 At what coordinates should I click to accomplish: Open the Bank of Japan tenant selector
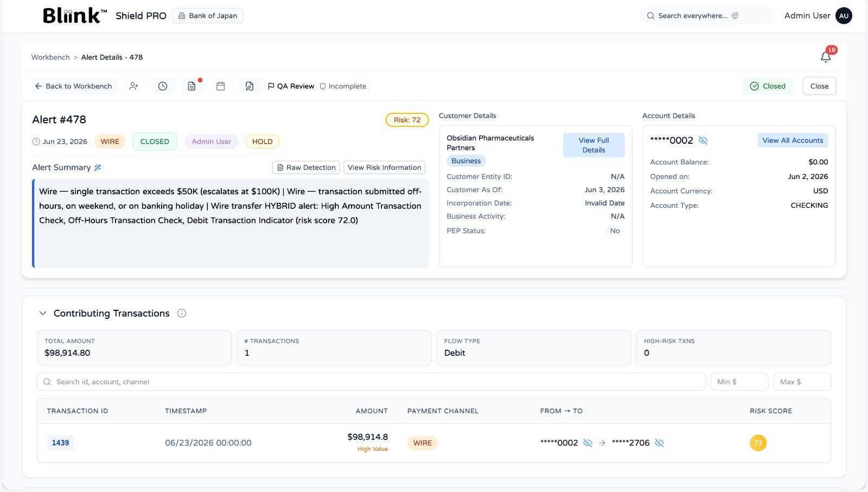tap(208, 16)
